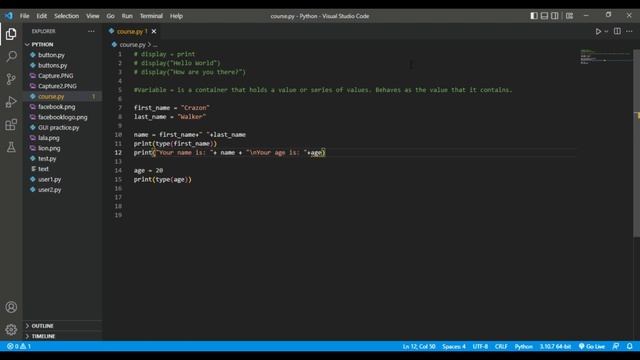Click the feedback icon in status bar
Screen dimensions: 640x360
coord(616,347)
